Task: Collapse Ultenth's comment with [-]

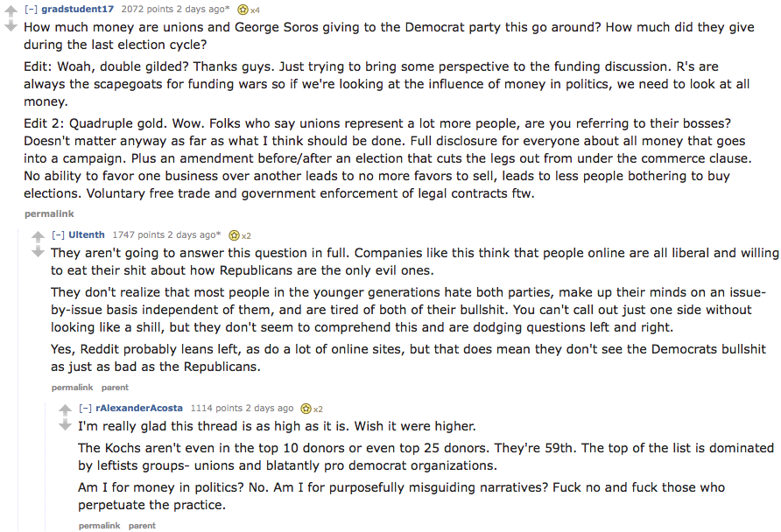Action: [x=59, y=234]
